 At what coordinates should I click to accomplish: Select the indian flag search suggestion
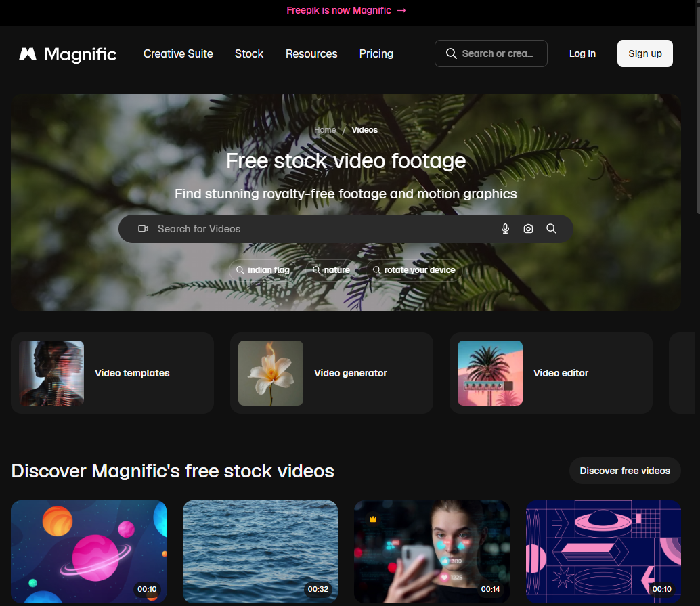point(264,270)
